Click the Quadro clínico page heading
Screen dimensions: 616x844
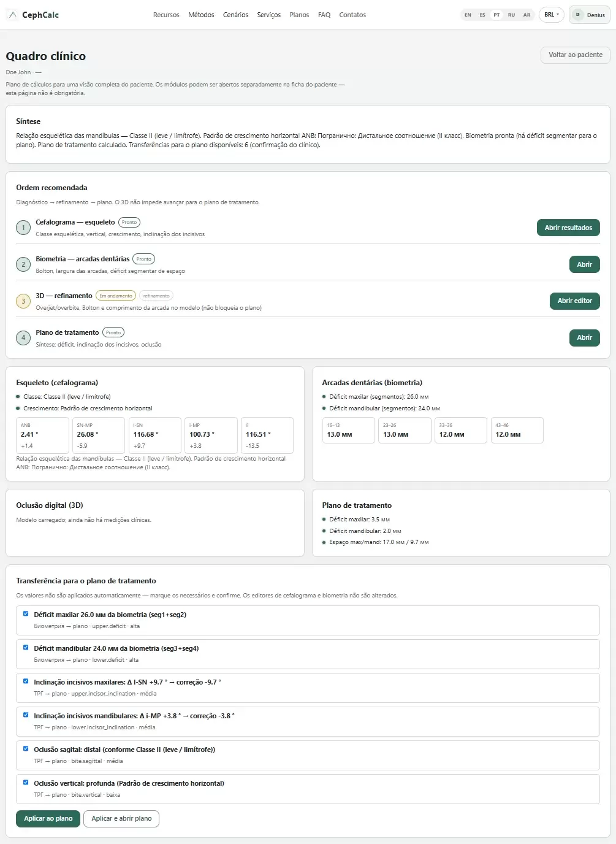tap(46, 56)
